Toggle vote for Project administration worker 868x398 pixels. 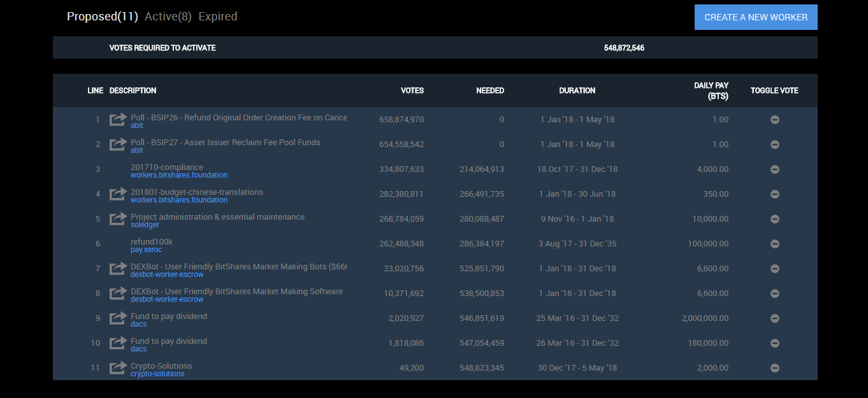775,219
